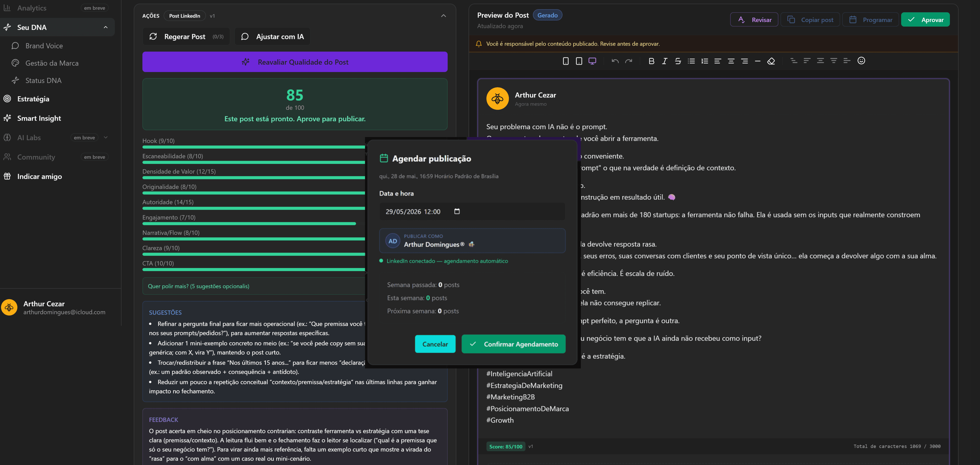This screenshot has height=465, width=980.
Task: Click bee avatar in post preview
Action: [497, 99]
